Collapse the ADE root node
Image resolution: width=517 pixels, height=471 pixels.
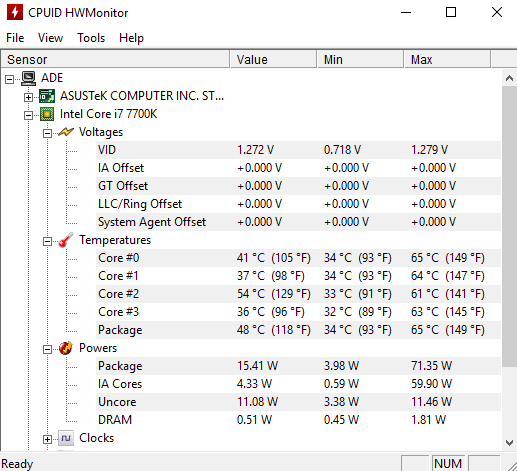[10, 79]
